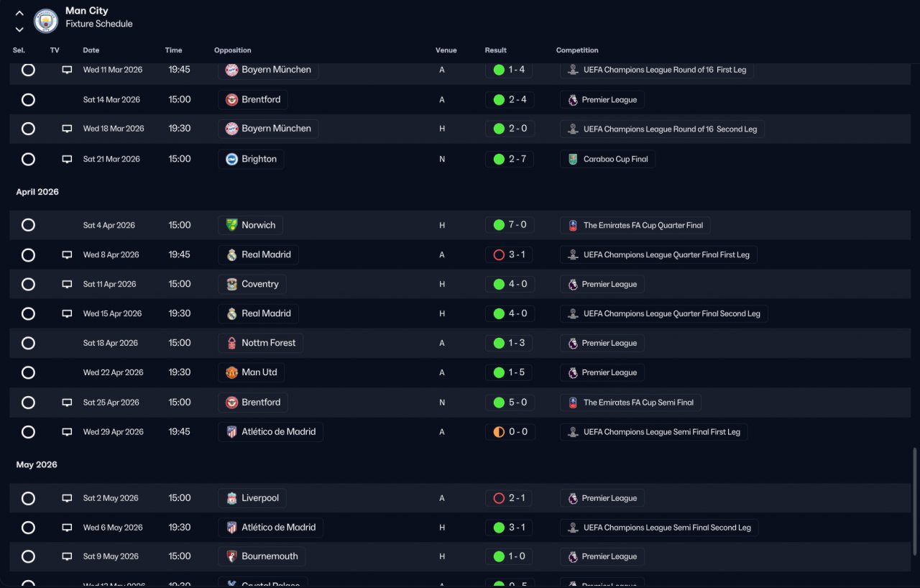920x588 pixels.
Task: Click the vertical scrollbar thumb on the right
Action: tap(914, 501)
